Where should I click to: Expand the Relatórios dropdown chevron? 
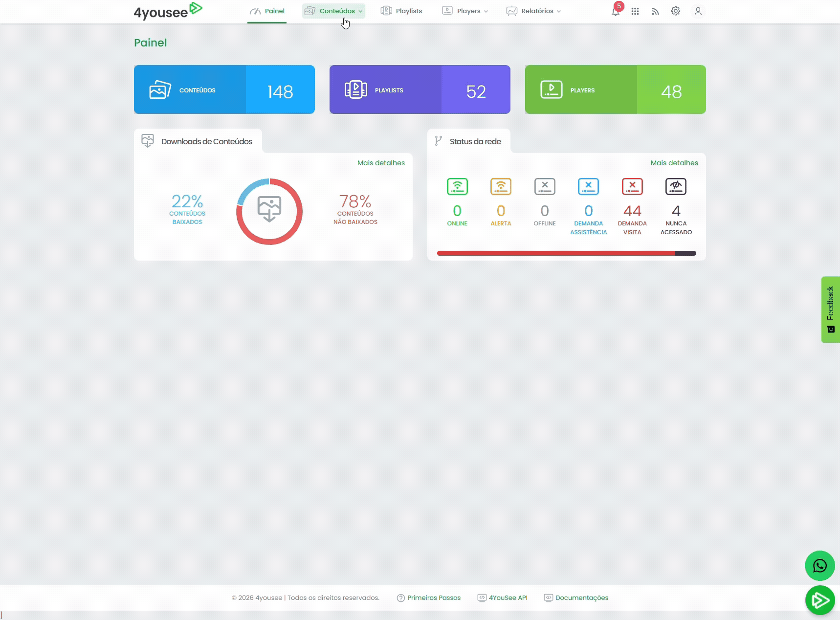point(559,11)
